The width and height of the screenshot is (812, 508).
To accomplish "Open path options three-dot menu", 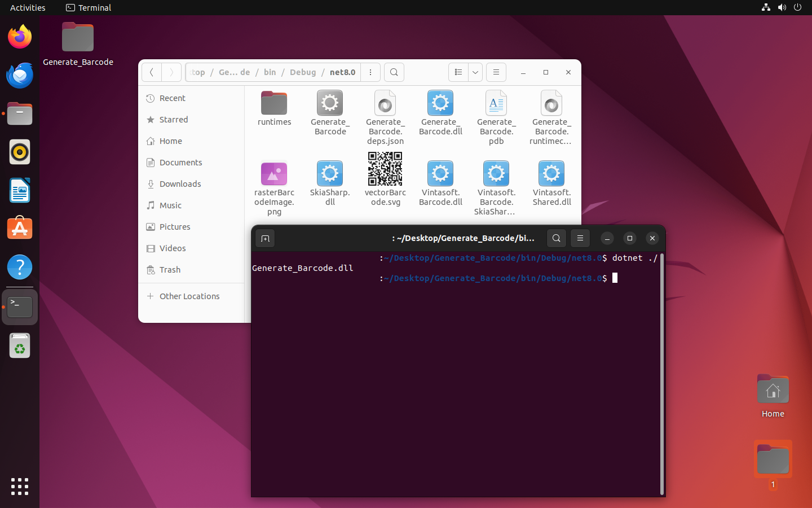I will point(370,72).
